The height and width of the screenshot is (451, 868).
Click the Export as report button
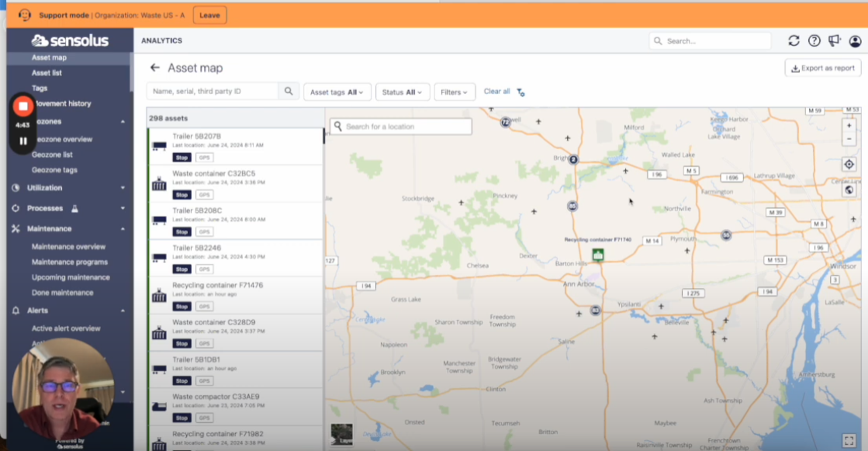pyautogui.click(x=823, y=68)
